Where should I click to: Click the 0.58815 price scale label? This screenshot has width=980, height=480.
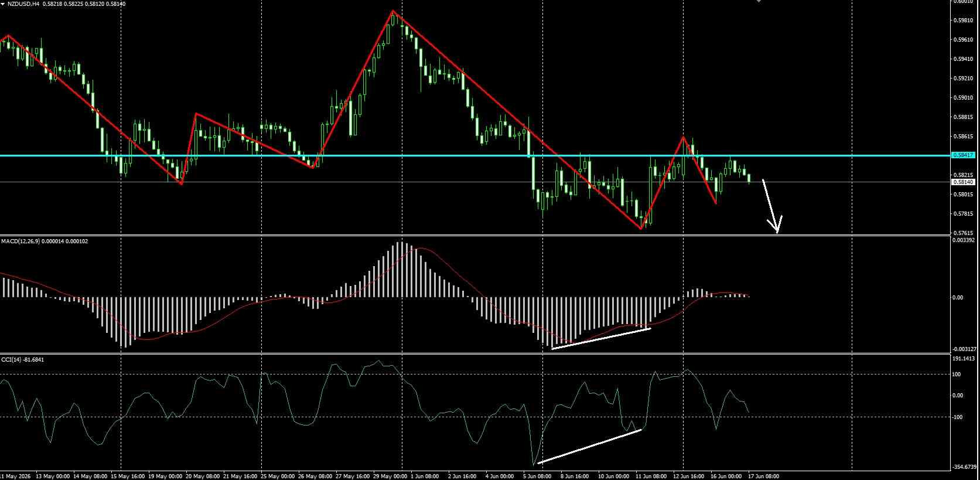tap(964, 117)
